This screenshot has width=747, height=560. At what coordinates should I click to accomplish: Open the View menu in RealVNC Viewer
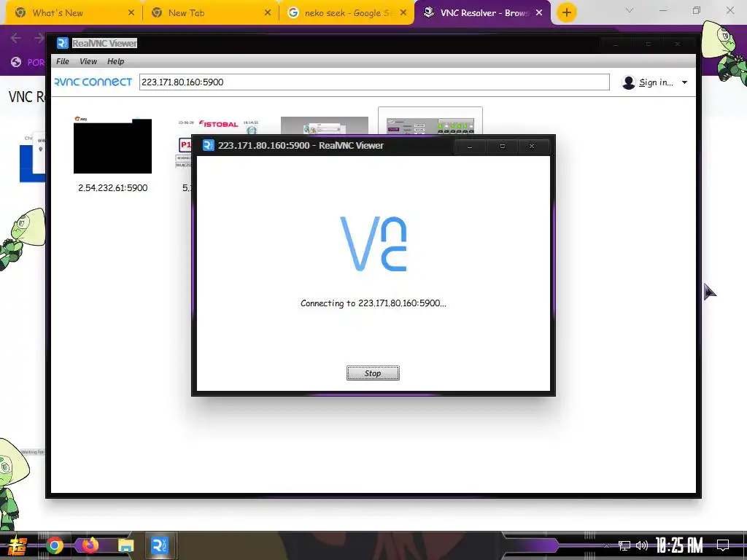88,61
